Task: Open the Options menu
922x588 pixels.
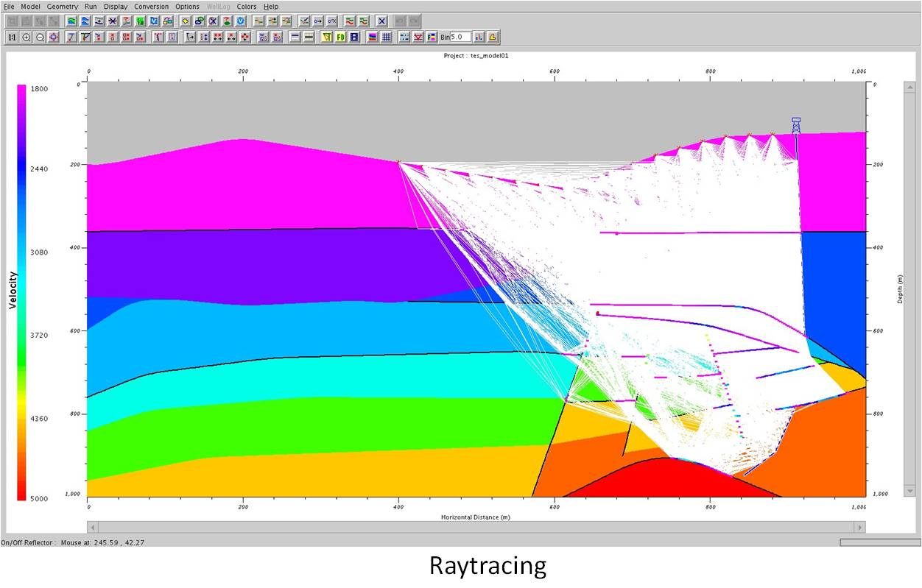Action: [x=188, y=6]
